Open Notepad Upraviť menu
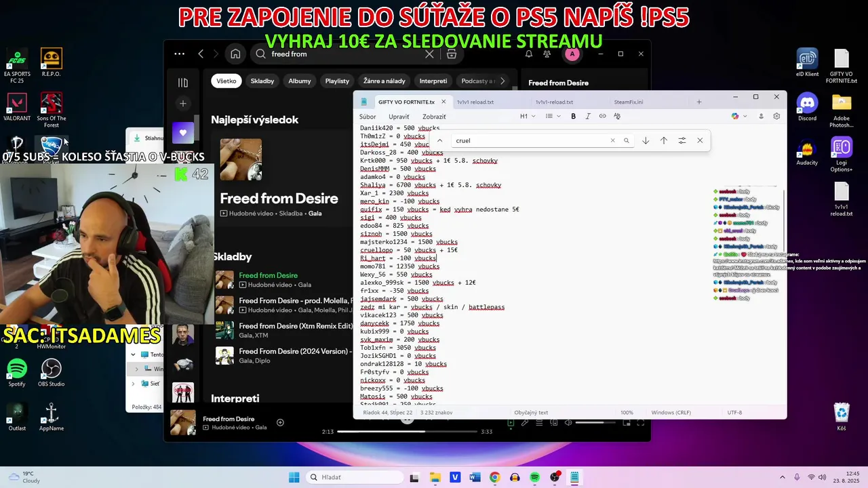This screenshot has height=488, width=868. coord(399,117)
